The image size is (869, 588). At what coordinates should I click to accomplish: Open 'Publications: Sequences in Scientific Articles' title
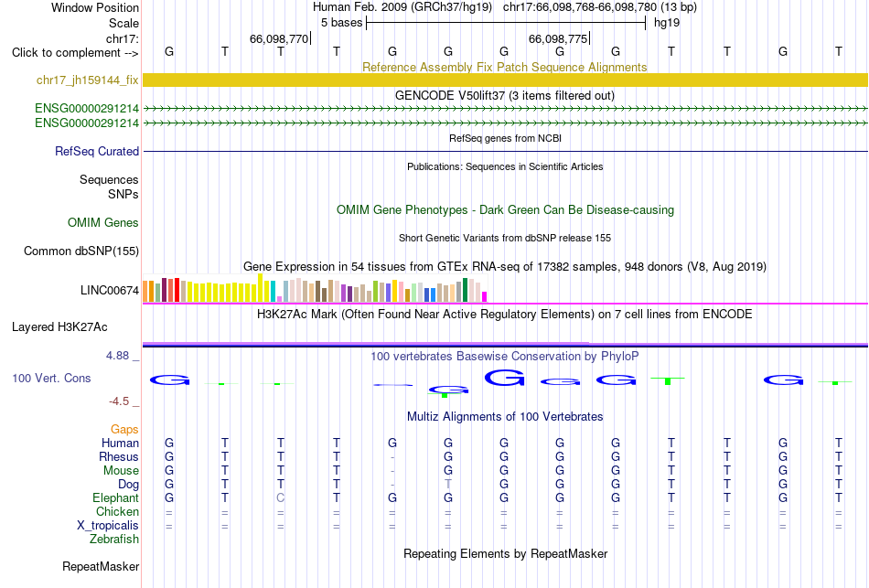(x=505, y=166)
